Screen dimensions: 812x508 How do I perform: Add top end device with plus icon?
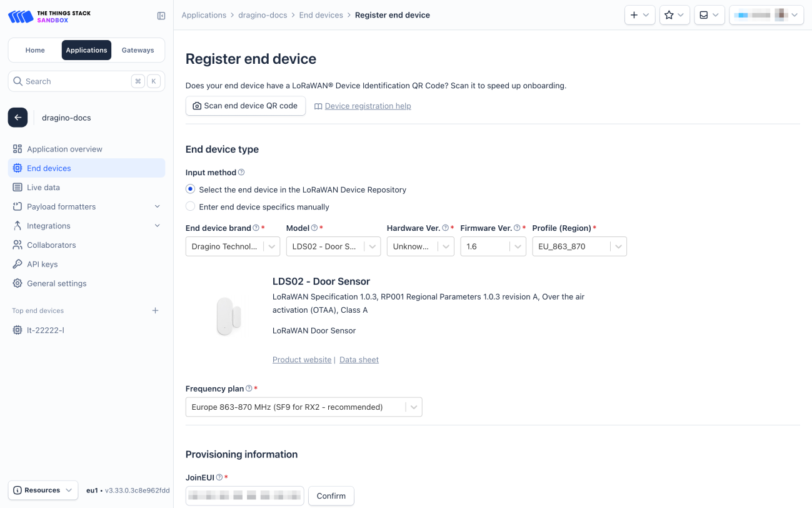coord(156,310)
